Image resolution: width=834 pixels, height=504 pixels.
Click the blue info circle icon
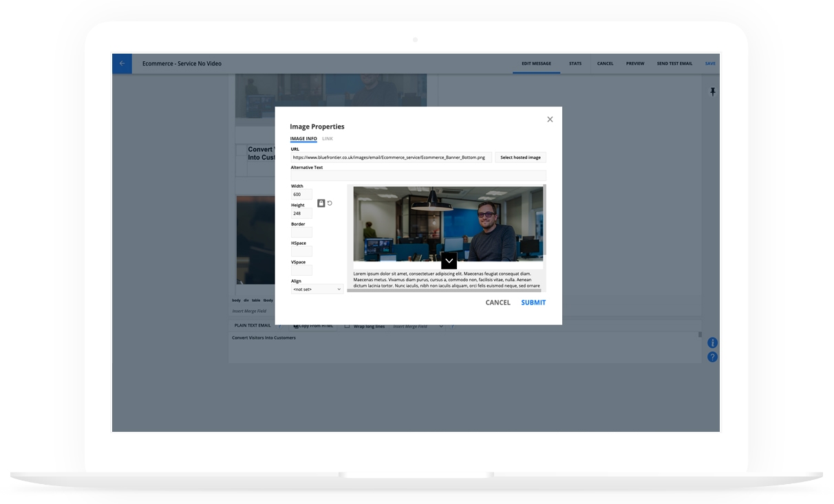[x=712, y=342]
